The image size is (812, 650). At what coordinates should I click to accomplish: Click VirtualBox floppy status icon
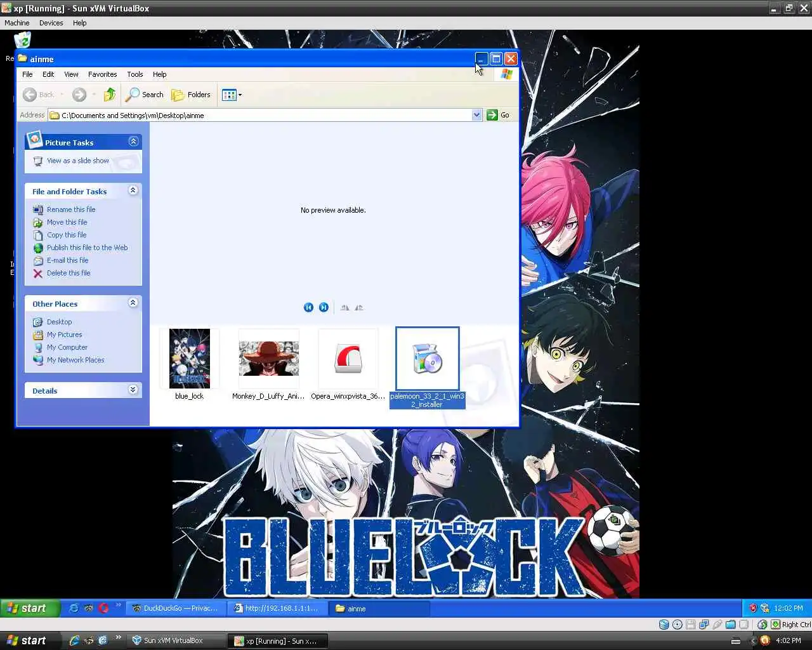point(690,625)
